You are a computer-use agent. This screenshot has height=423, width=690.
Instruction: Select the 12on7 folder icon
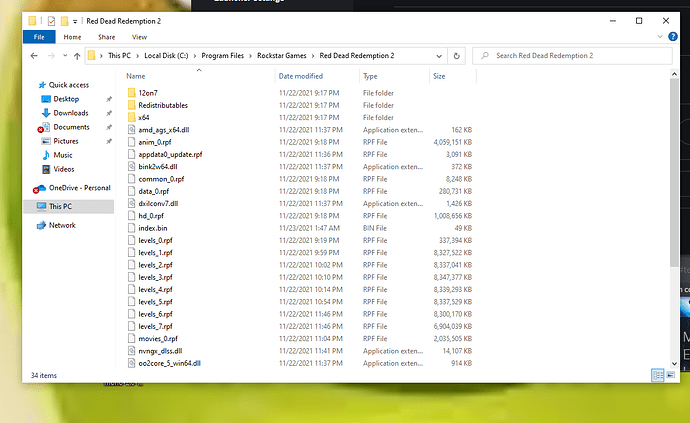click(132, 93)
